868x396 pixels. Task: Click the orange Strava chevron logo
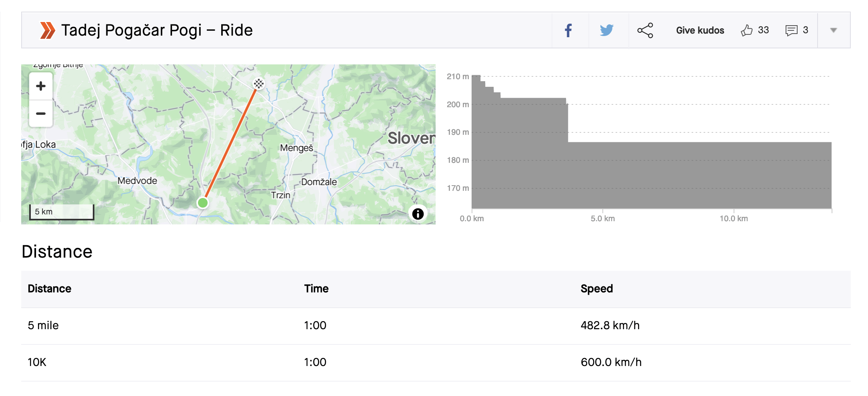point(48,30)
